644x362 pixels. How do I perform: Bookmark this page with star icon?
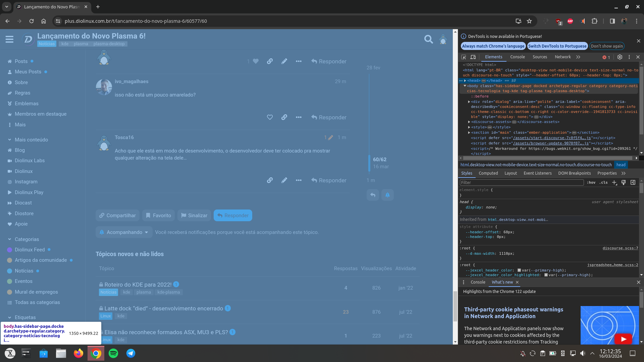point(529,21)
